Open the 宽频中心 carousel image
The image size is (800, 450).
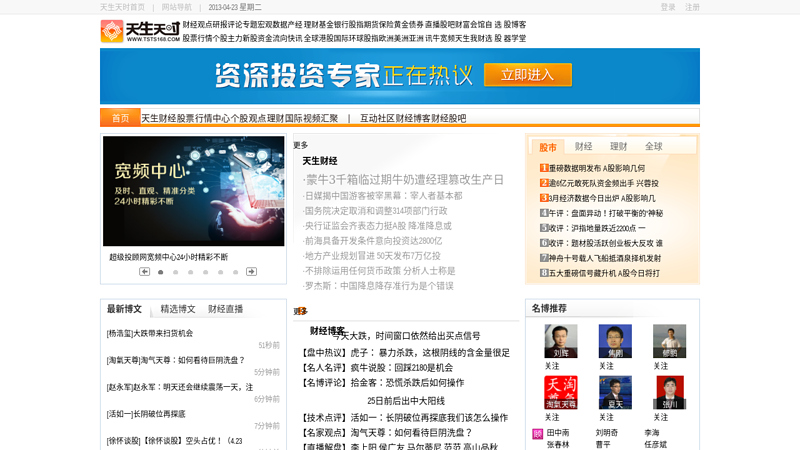pos(193,191)
